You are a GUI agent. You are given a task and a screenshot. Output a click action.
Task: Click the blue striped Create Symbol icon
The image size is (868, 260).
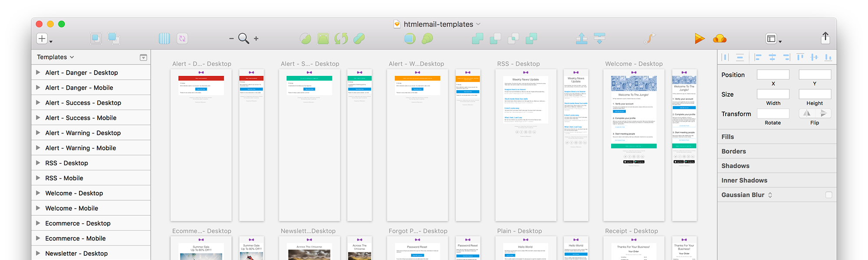pos(164,39)
